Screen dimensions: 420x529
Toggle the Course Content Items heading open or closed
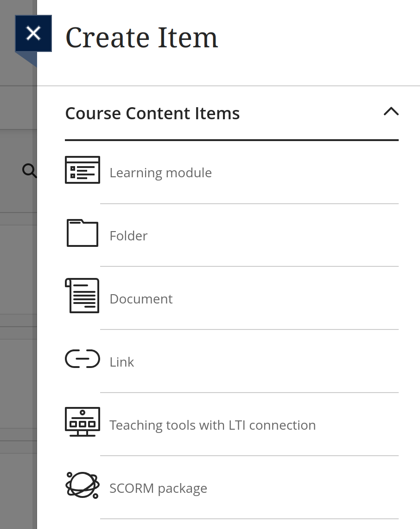click(153, 113)
